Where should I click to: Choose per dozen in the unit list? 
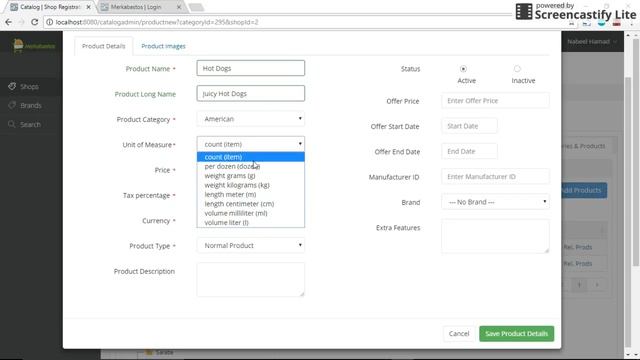[x=251, y=166]
